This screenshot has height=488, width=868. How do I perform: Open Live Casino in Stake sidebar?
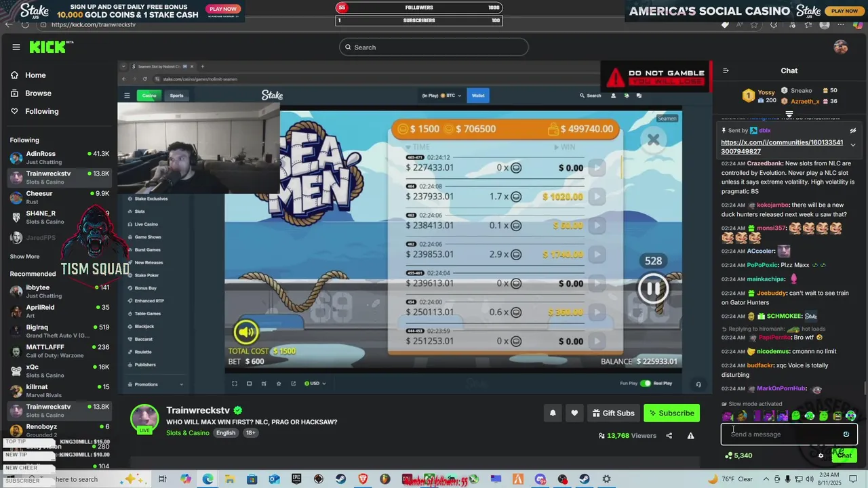[146, 224]
